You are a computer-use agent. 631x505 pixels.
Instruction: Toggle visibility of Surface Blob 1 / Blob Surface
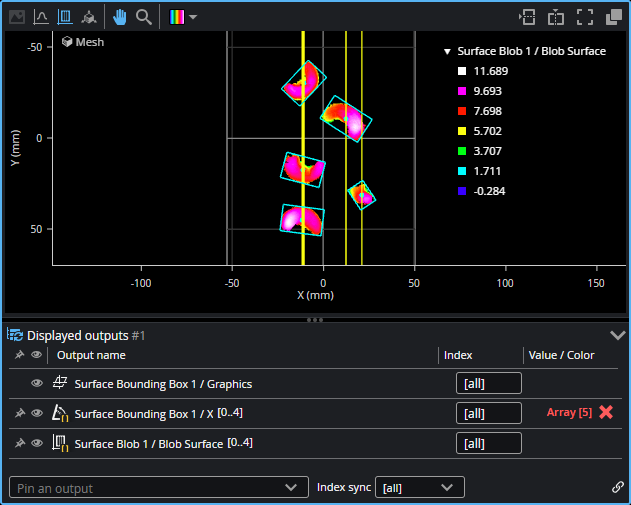click(37, 443)
